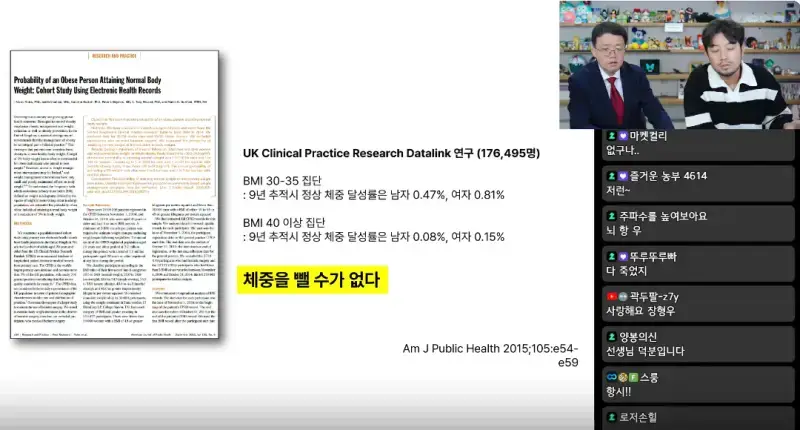Select username 곽두팔-z7y in chat
The image size is (800, 430).
point(655,296)
